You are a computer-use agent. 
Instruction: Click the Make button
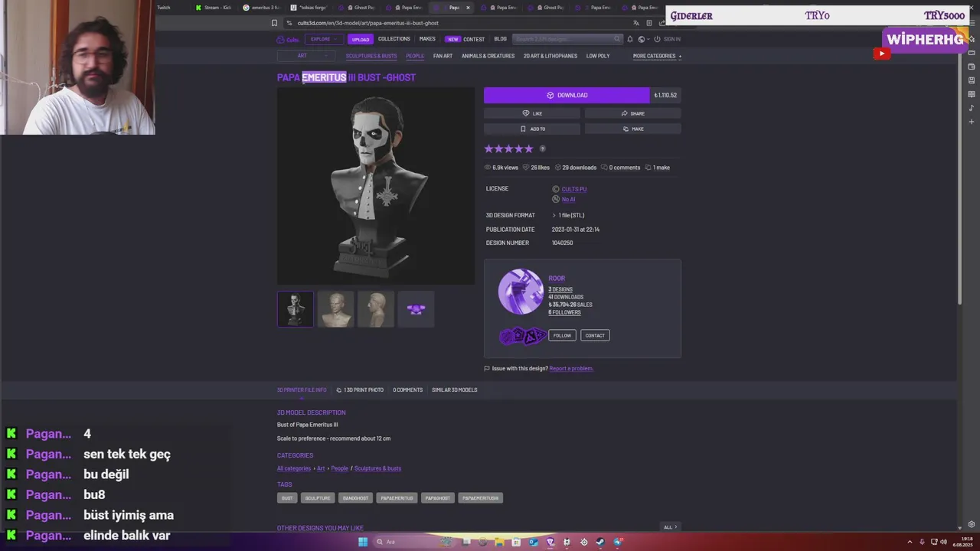pyautogui.click(x=632, y=129)
